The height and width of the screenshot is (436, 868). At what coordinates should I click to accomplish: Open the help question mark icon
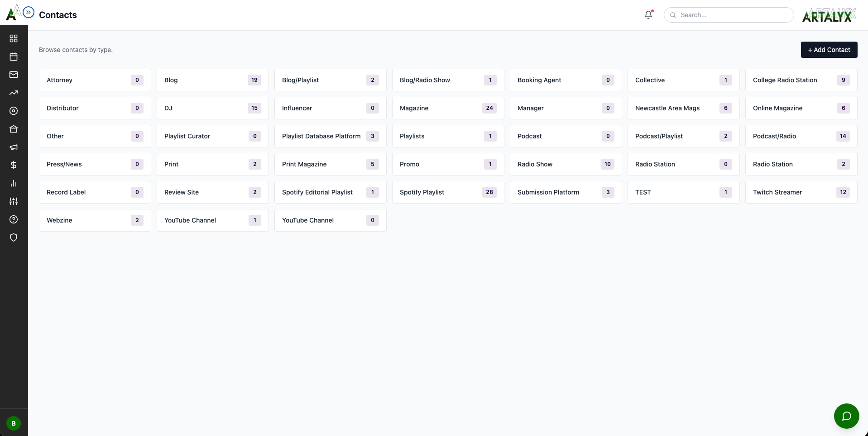(14, 219)
